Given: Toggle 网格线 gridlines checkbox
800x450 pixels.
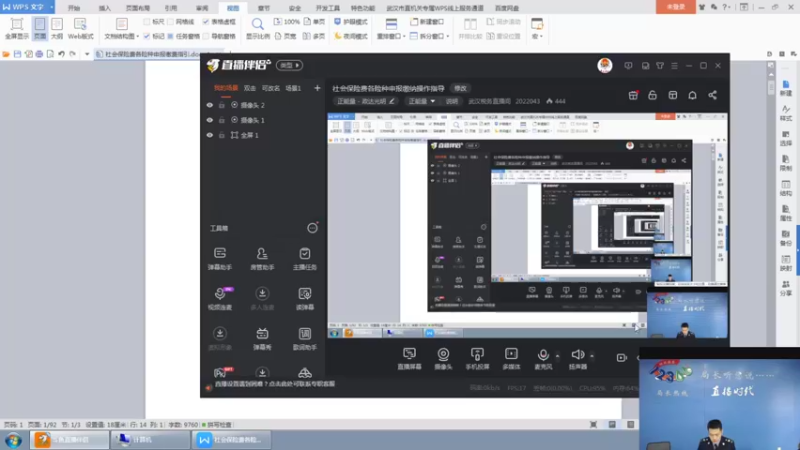Looking at the screenshot, I should click(x=170, y=22).
